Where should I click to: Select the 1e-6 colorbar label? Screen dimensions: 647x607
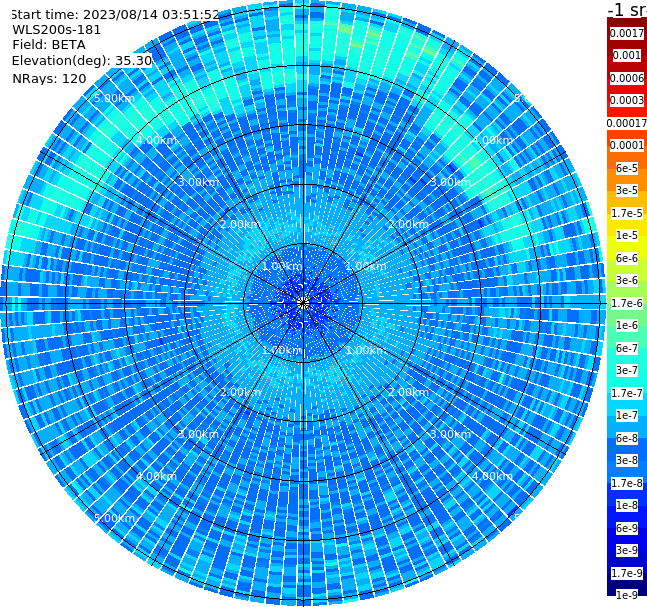tap(627, 325)
